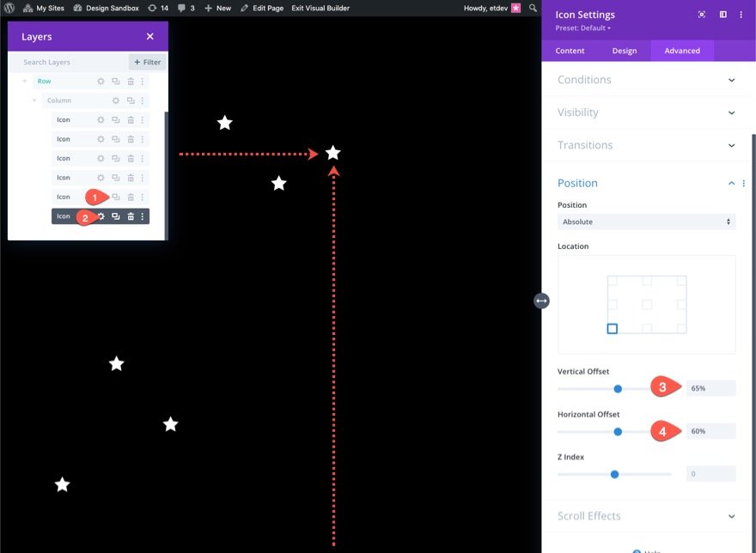Duplicate the selected Icon layer
The image size is (756, 553).
pyautogui.click(x=116, y=216)
